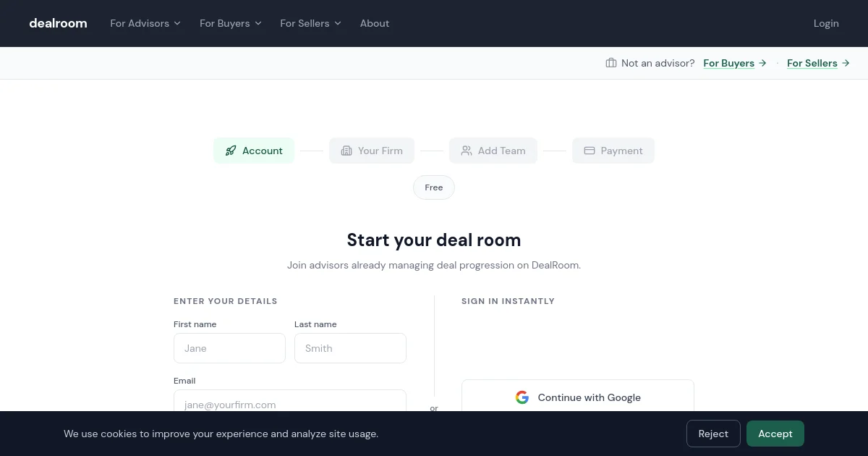Click the cookie usage notice text
The image size is (868, 456).
221,434
